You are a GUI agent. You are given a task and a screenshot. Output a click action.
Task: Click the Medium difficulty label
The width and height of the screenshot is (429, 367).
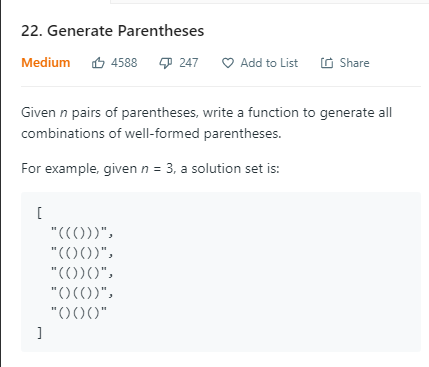46,63
